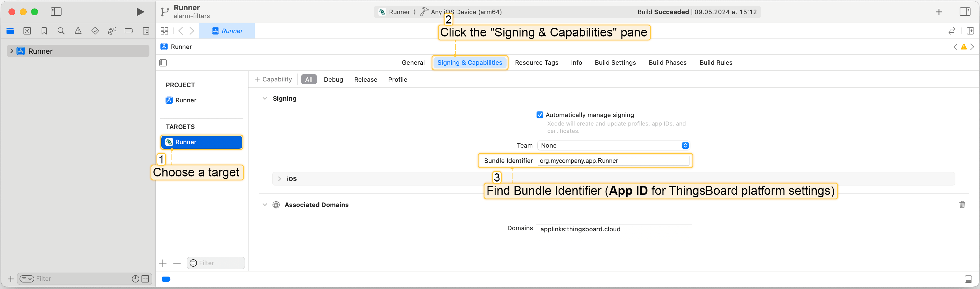Open the Breakpoint navigator icon
The height and width of the screenshot is (289, 980).
coord(129,31)
